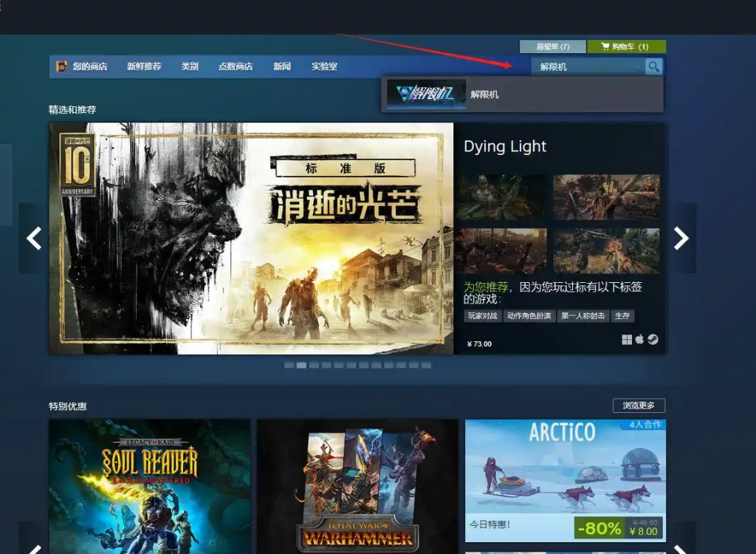This screenshot has height=554, width=756.
Task: Click the -80% discount badge on Arctico
Action: click(599, 528)
